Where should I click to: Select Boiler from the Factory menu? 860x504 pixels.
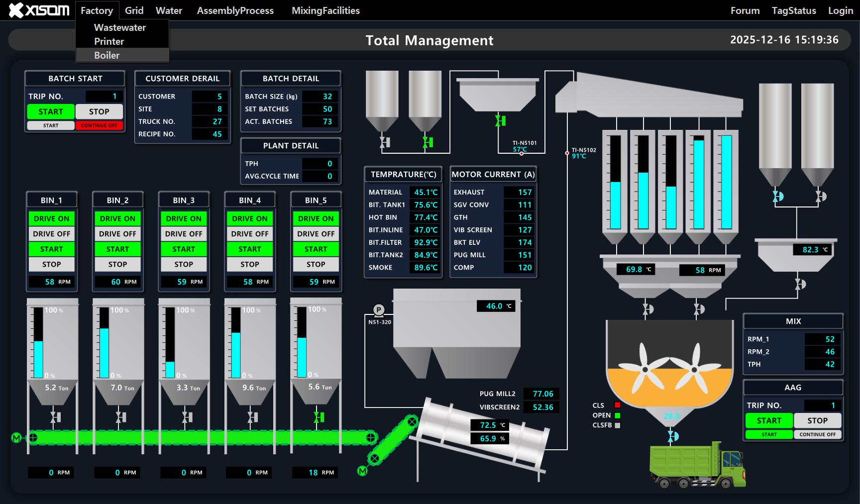pyautogui.click(x=107, y=55)
